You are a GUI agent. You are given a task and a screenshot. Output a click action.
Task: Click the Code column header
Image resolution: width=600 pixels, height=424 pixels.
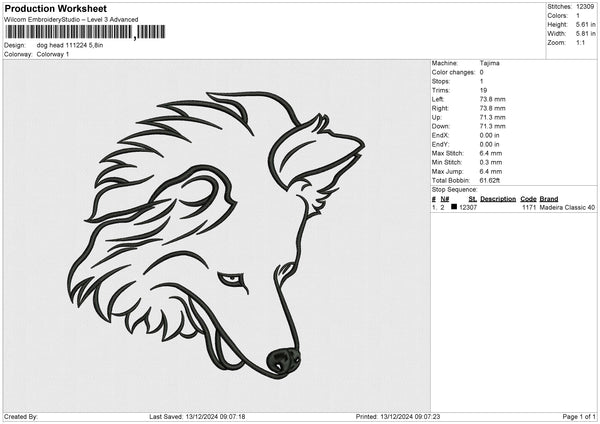(528, 198)
